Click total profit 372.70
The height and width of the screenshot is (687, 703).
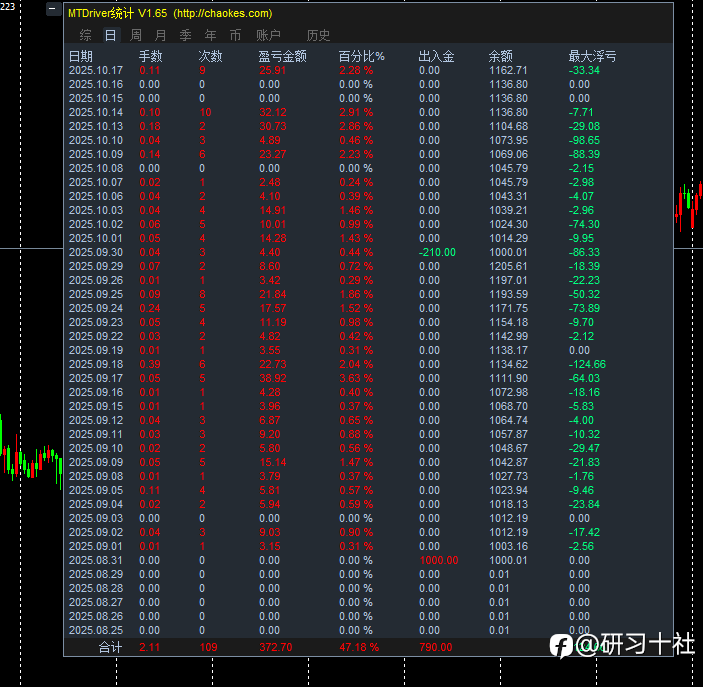[x=275, y=647]
